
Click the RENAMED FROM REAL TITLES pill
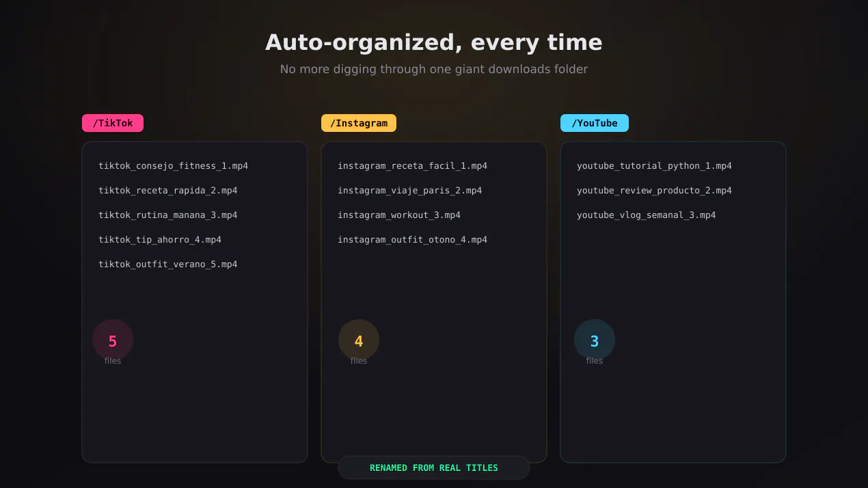(x=434, y=467)
